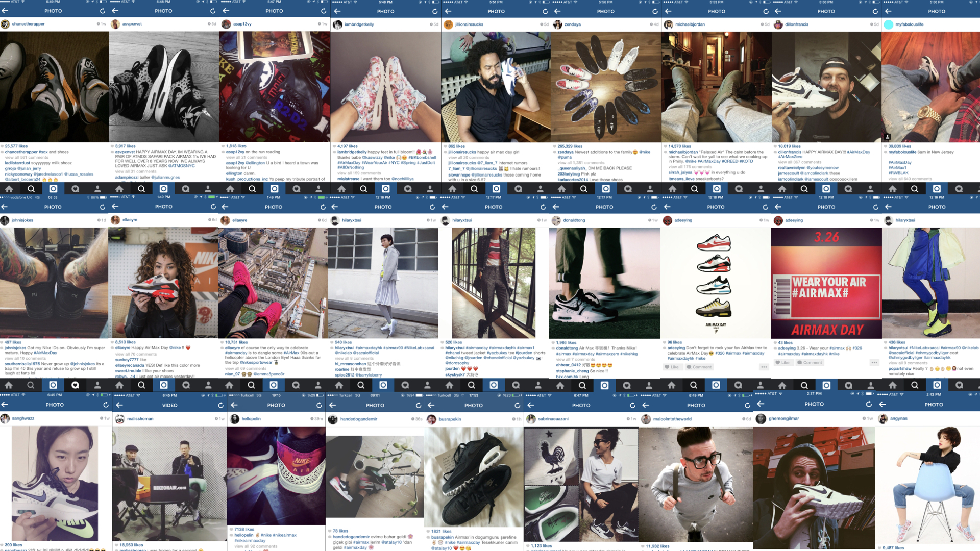Tap the Search icon below chancetherapper's post
This screenshot has height=551, width=980.
[31, 189]
